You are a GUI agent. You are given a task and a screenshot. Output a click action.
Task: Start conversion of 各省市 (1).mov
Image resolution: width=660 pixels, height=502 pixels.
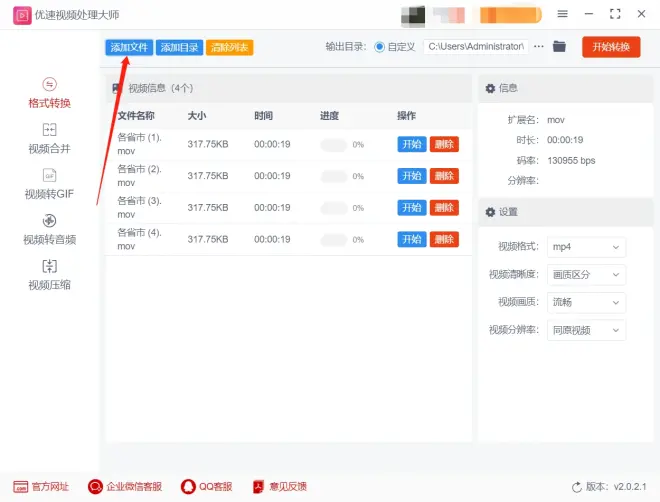tap(412, 144)
